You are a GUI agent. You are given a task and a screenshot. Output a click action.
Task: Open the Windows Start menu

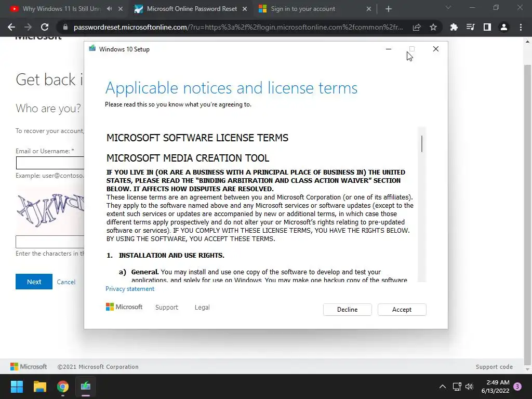tap(17, 387)
